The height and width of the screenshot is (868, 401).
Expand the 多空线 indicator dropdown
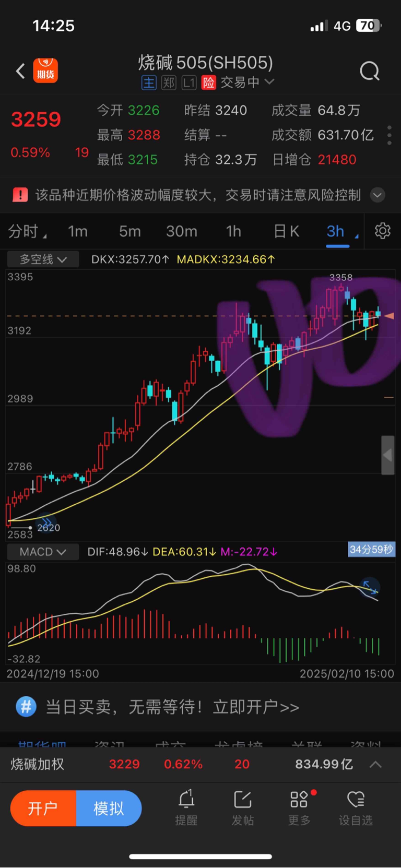43,259
